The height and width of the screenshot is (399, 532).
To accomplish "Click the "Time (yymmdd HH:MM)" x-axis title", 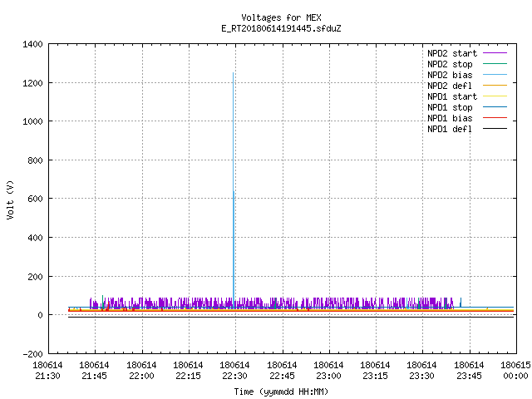I will [x=281, y=392].
